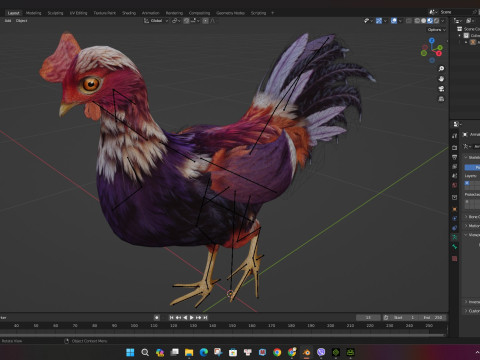Click the green Y axis on navigation gizmo

(440, 48)
